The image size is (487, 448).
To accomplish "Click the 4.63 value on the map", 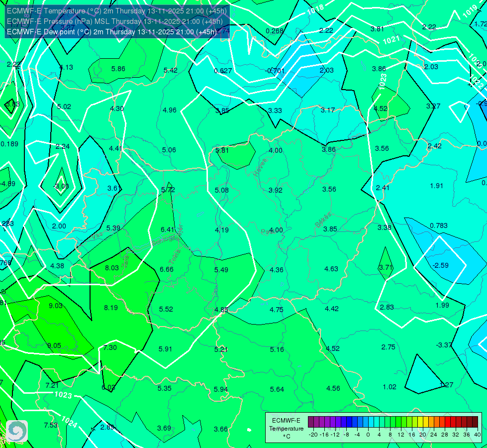I will tap(331, 269).
